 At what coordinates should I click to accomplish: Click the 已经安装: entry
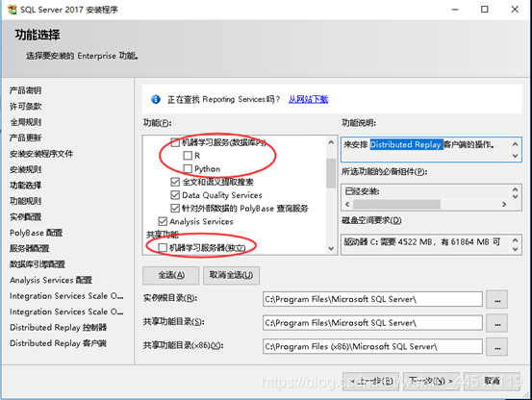(363, 191)
